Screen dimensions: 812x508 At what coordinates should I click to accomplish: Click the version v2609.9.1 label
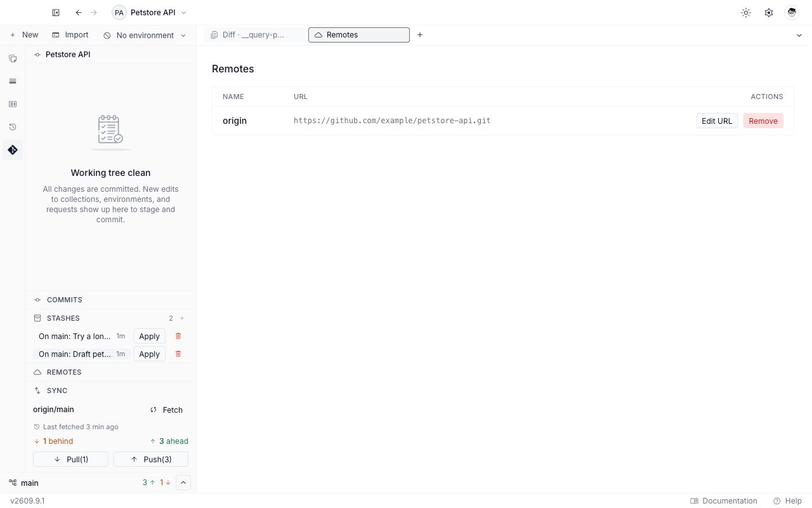[27, 500]
